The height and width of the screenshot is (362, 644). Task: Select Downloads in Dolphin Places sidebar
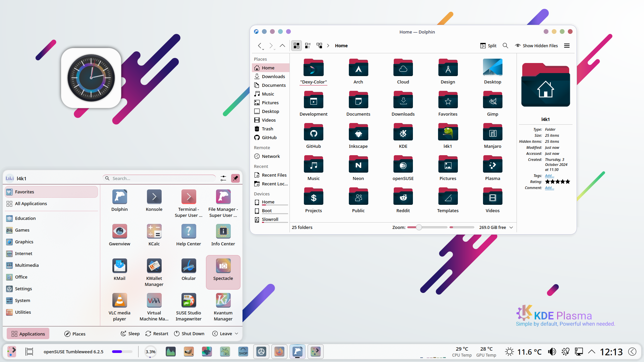tap(270, 77)
